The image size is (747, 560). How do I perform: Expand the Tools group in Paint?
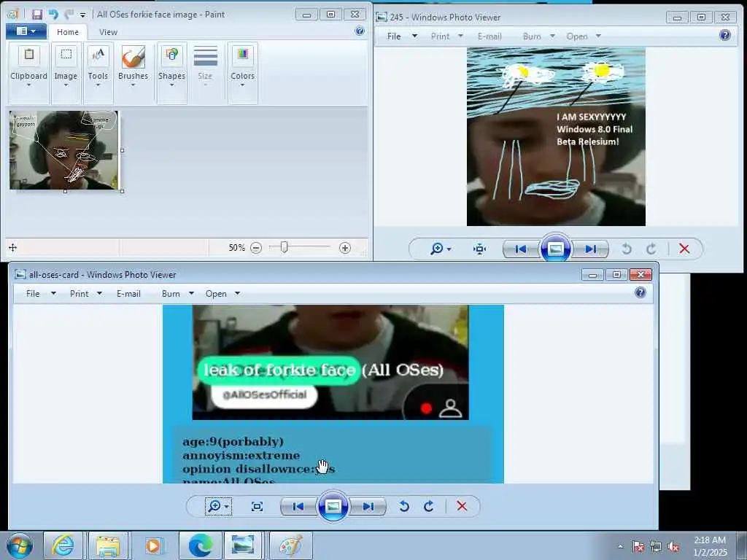click(x=98, y=72)
